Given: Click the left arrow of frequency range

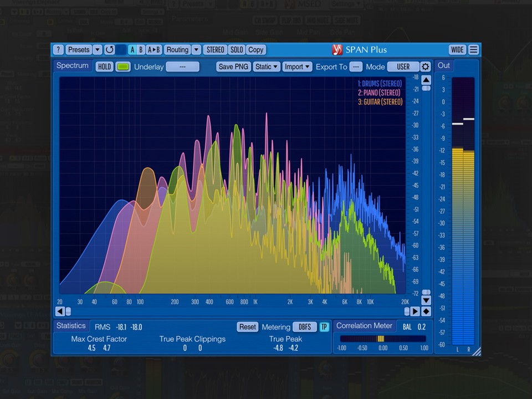Looking at the screenshot, I should [x=60, y=311].
